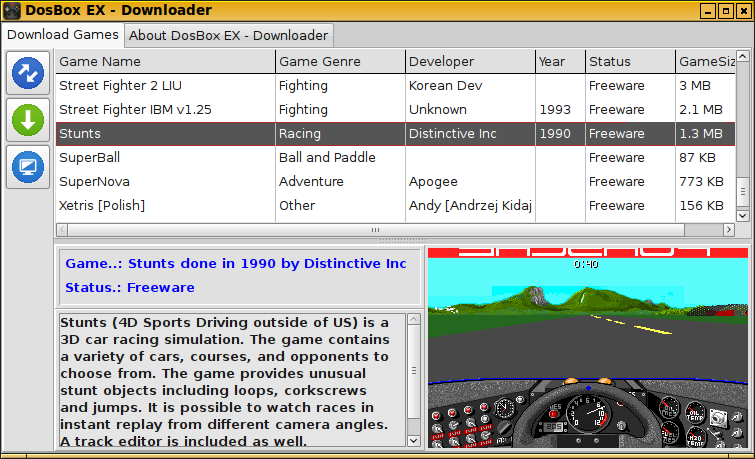Sort list by Game Genre column header
This screenshot has width=755, height=459.
coord(339,62)
